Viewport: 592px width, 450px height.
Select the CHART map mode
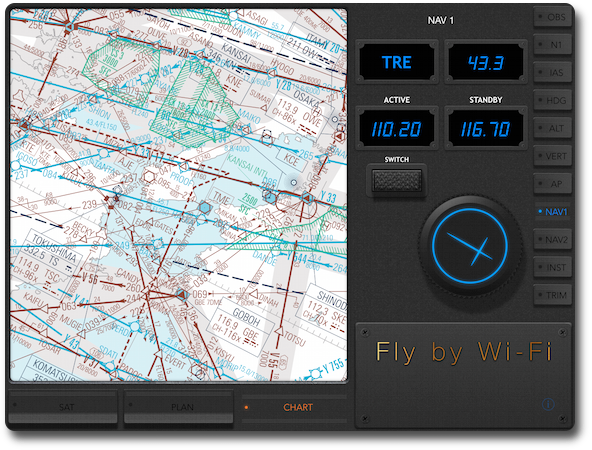294,407
